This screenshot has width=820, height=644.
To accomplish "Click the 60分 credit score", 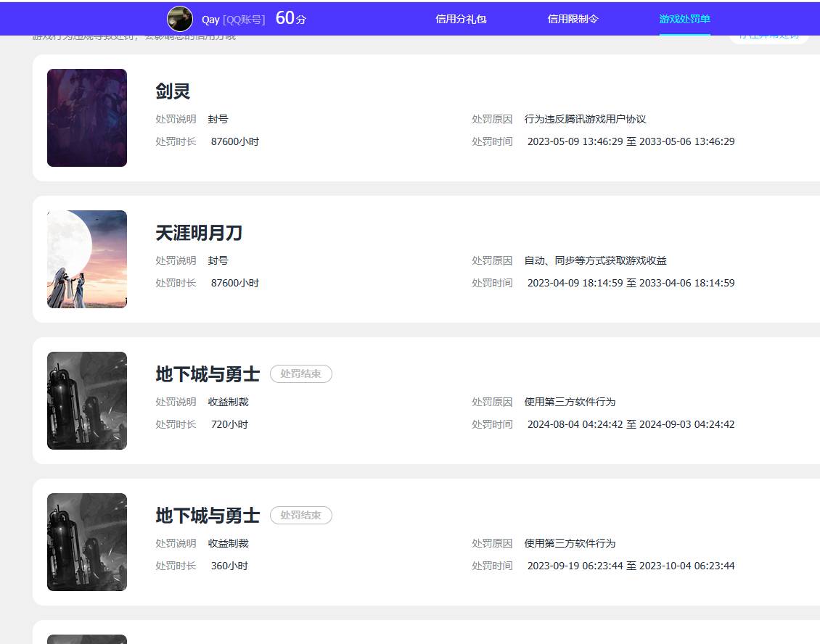I will (291, 18).
